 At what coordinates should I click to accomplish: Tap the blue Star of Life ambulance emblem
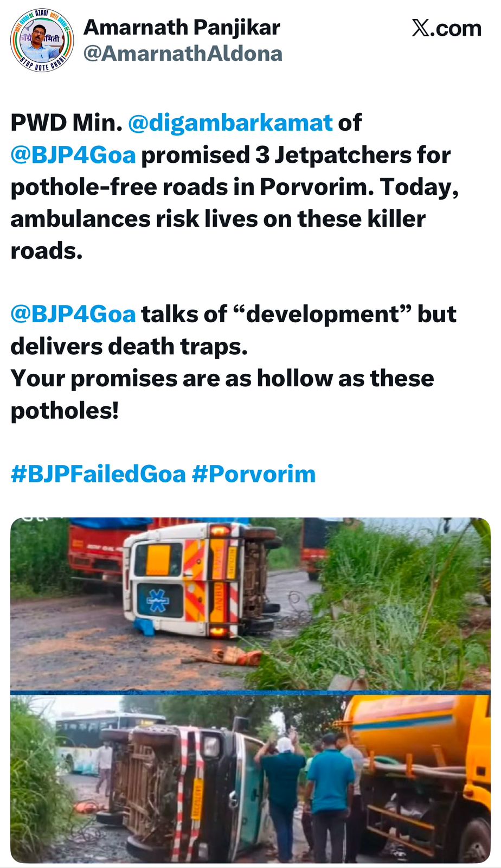tap(158, 601)
